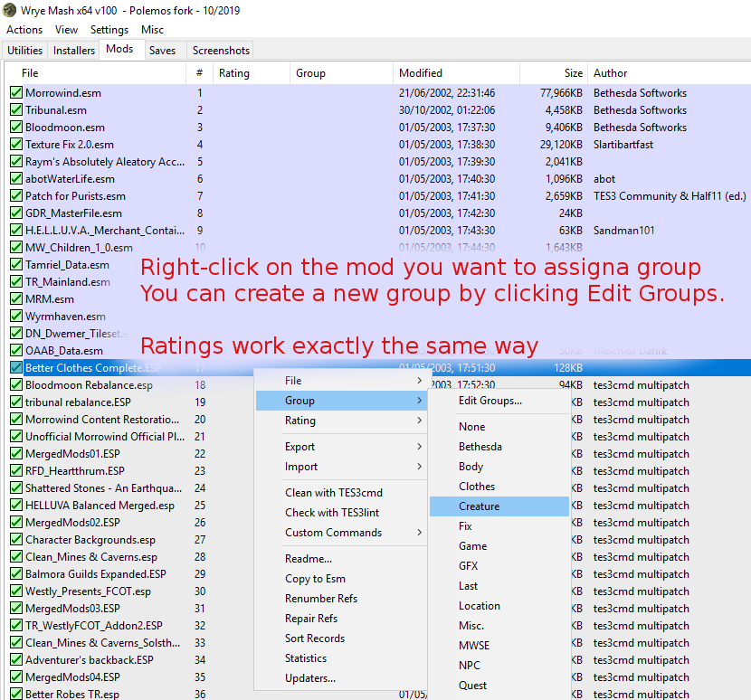Open the Screenshots tab
Screen dimensions: 751x700
coord(221,51)
